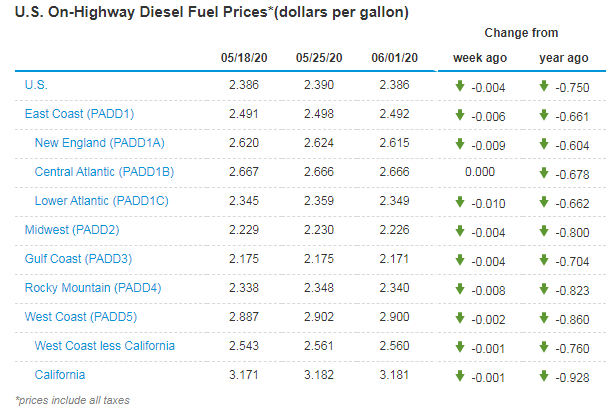Viewport: 613px width, 415px height.
Task: Click down arrow for Rocky Mountain year-ago change
Action: click(544, 288)
